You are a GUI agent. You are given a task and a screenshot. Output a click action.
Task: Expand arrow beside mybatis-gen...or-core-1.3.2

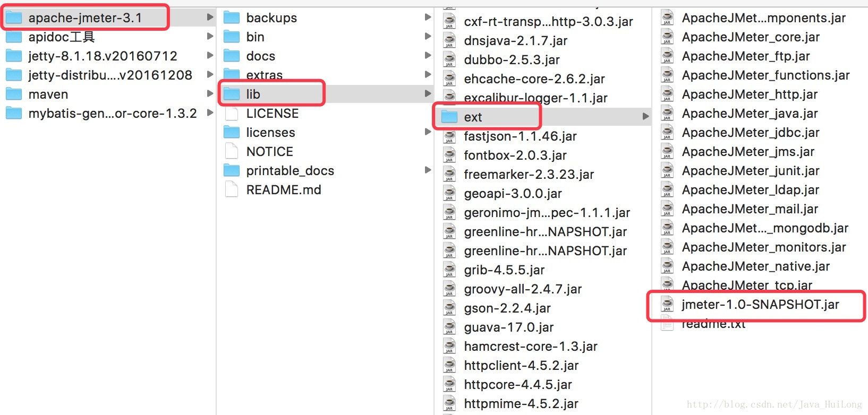[x=210, y=113]
